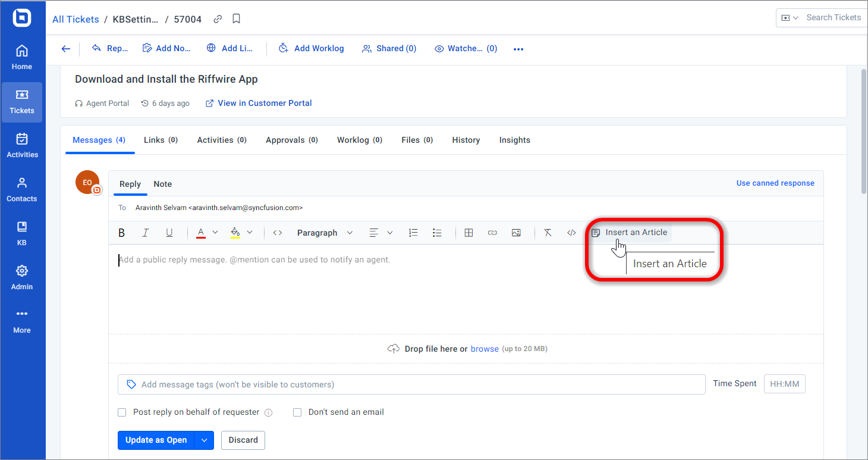Open the font color dropdown arrow
Viewport: 868px width, 460px height.
[215, 233]
